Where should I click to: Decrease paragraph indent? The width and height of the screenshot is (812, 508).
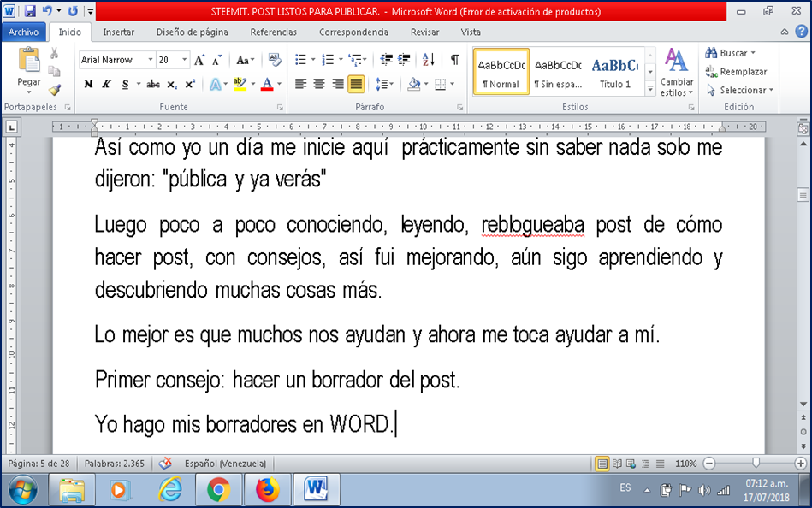[x=387, y=60]
